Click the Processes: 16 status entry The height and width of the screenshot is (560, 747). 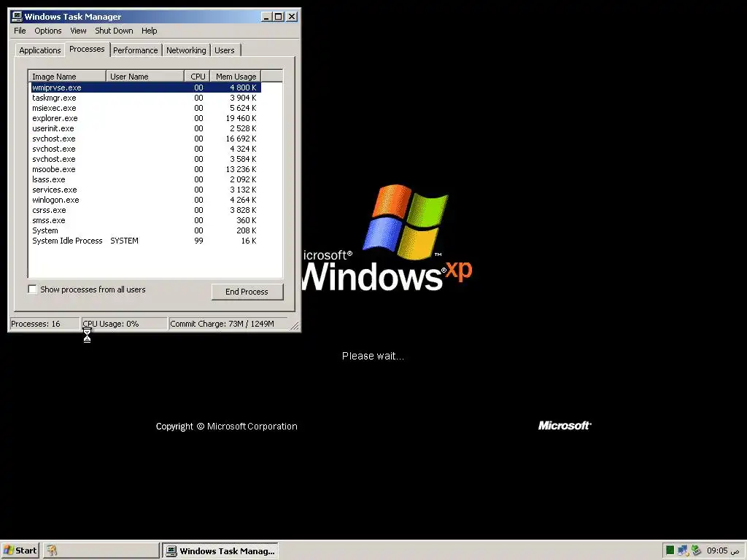[44, 324]
